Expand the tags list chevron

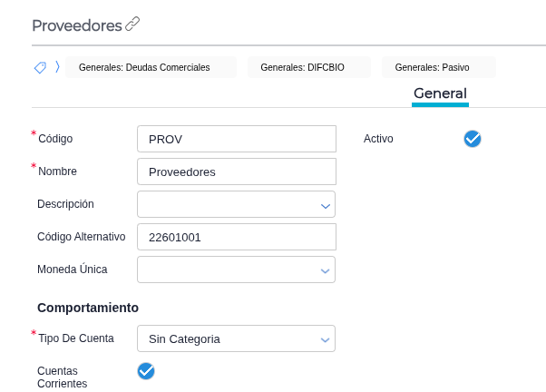(x=57, y=67)
